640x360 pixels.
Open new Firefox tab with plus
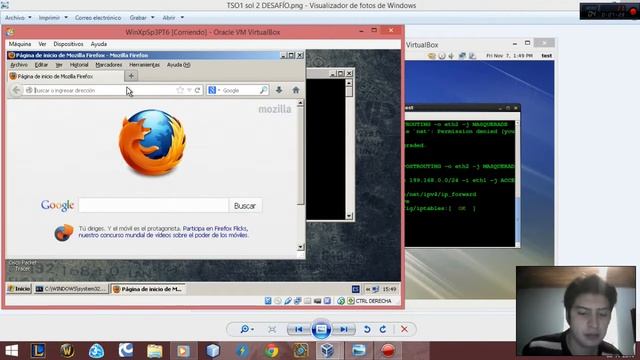pos(131,76)
